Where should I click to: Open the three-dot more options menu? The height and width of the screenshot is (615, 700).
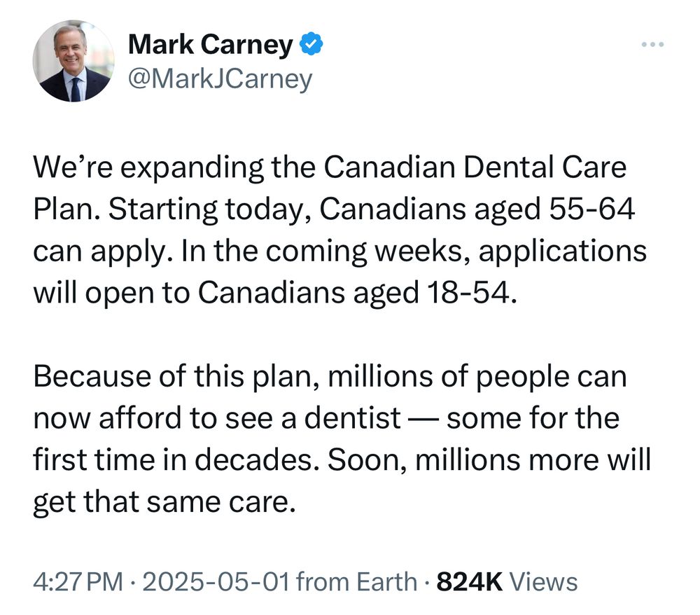(x=652, y=46)
